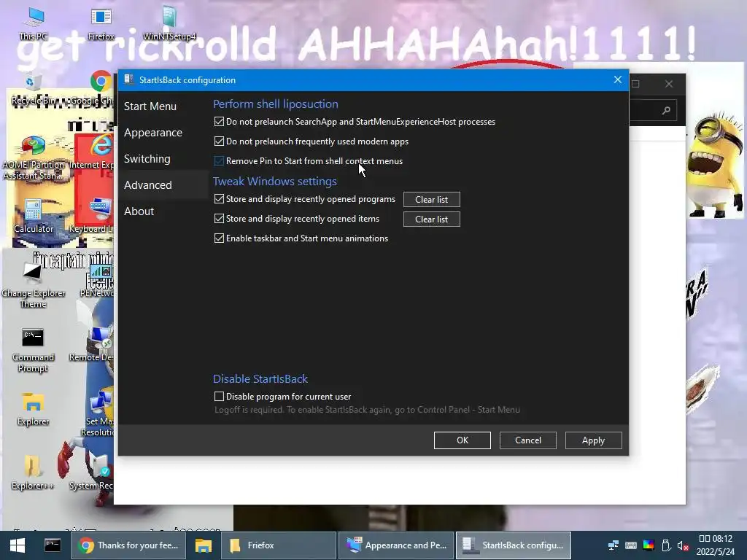Clear list of recently opened programs
The height and width of the screenshot is (560, 747).
[432, 200]
